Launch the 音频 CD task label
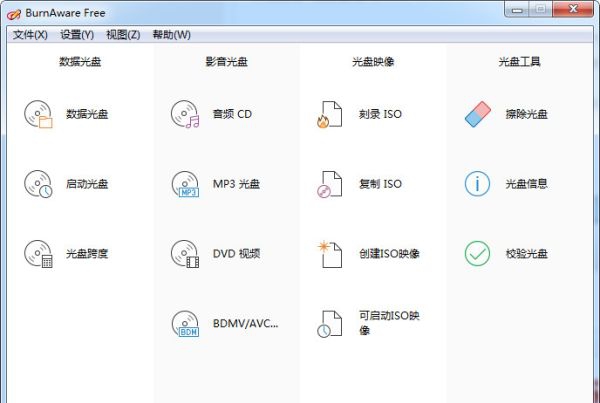This screenshot has height=403, width=600. [x=232, y=114]
